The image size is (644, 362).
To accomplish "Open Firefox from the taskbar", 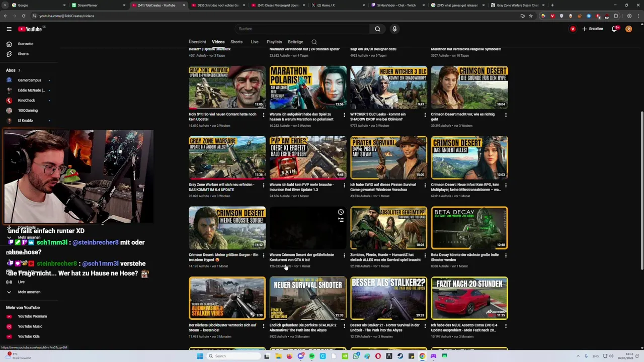I will point(289,356).
